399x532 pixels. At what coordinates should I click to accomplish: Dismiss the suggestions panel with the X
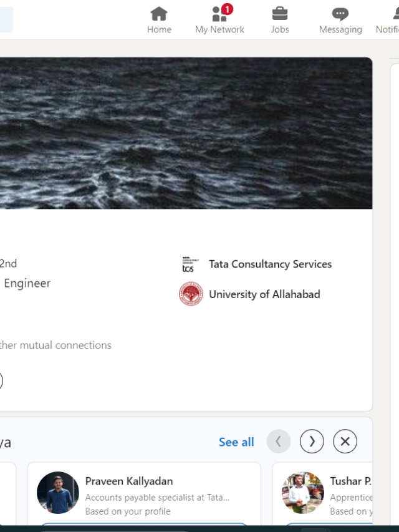(x=345, y=442)
